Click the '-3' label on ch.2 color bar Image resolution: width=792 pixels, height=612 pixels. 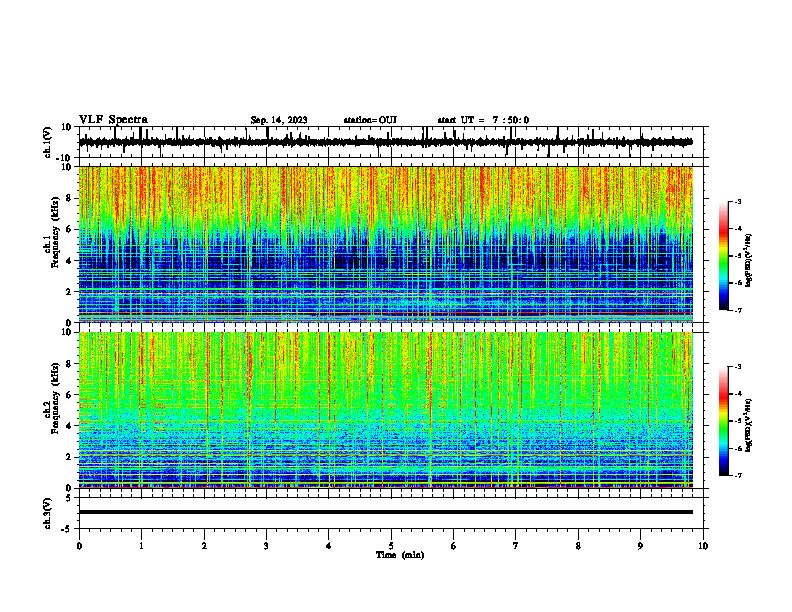pos(737,367)
